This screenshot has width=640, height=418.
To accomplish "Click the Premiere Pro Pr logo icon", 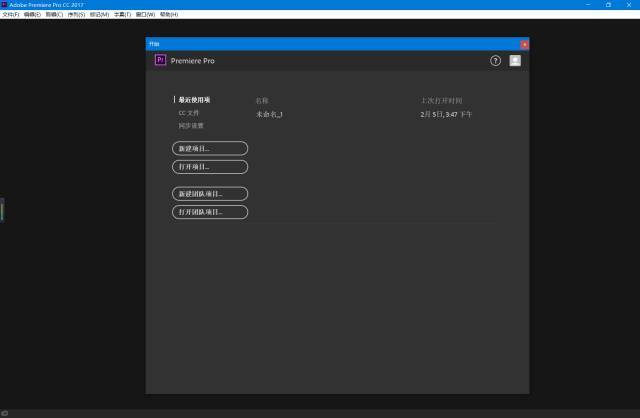I will 160,60.
